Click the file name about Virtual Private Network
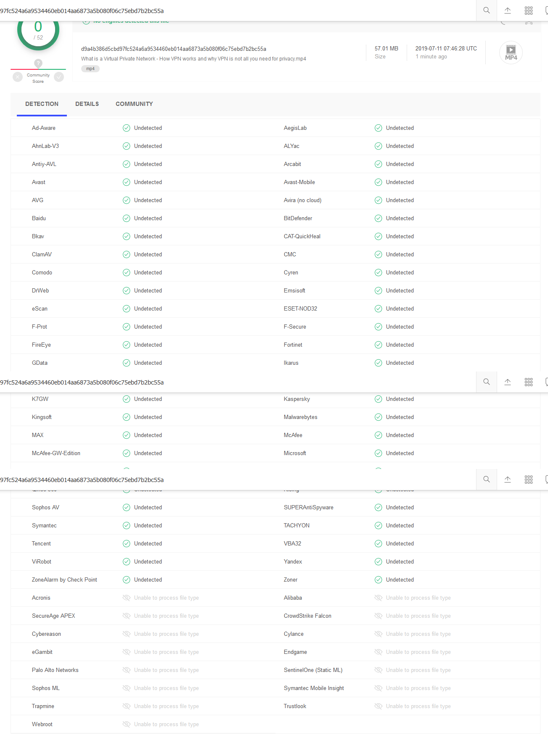Screen dimensions: 548x756 click(193, 59)
